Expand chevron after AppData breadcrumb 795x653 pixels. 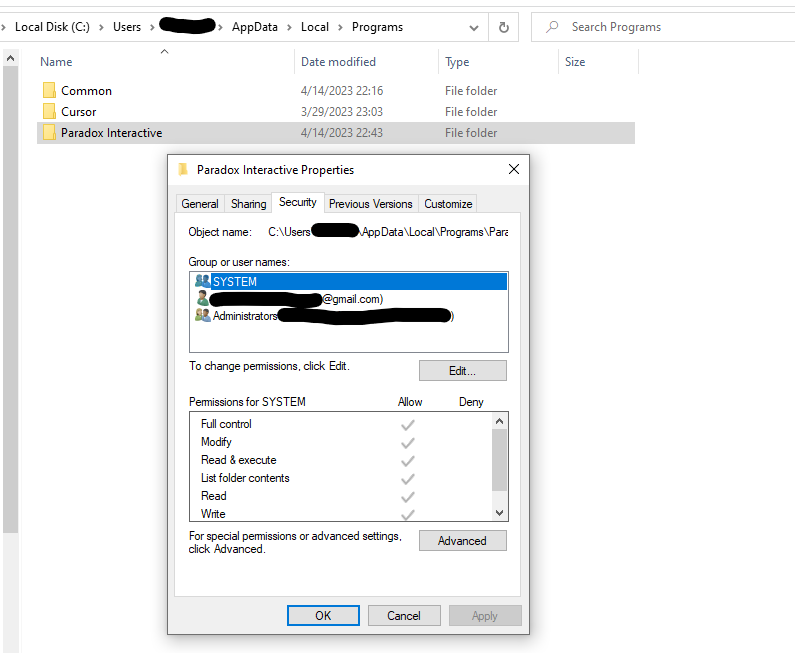tap(290, 27)
